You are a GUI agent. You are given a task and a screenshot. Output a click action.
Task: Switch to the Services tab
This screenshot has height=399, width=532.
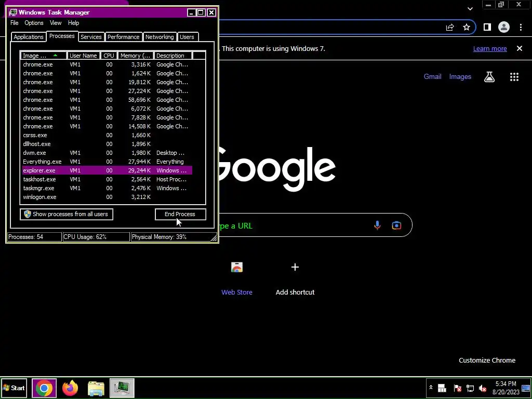[x=91, y=37]
